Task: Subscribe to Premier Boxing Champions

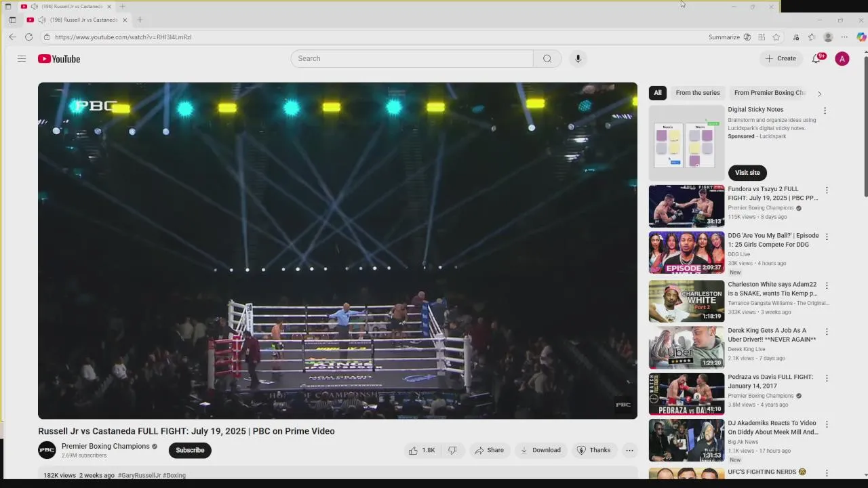Action: (x=190, y=450)
